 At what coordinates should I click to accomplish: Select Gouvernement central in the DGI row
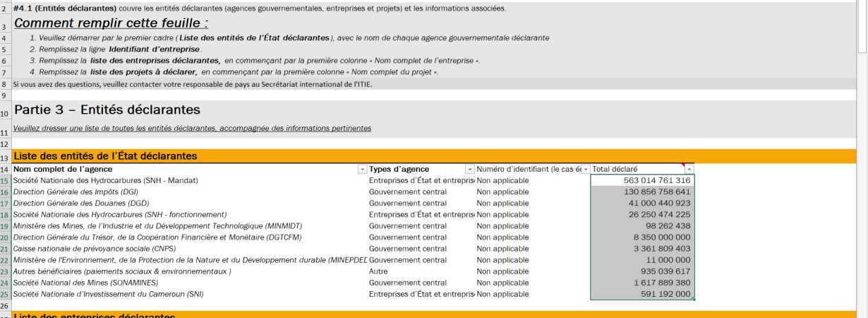click(421, 192)
